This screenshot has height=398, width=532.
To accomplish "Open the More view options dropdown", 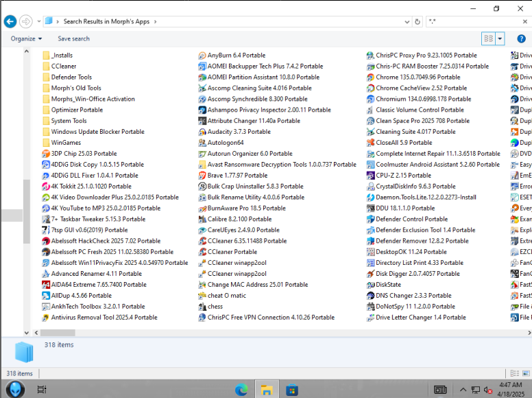I will point(500,38).
